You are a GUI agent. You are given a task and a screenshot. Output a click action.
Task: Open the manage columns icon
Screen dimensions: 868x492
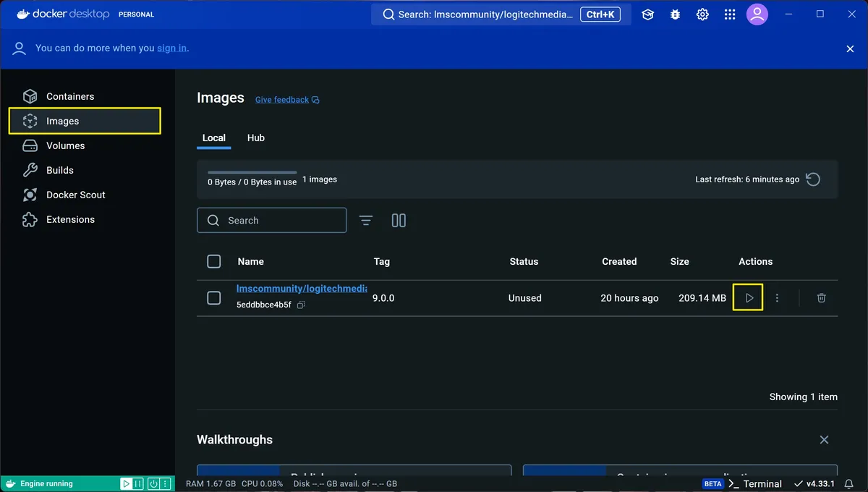[x=399, y=221]
